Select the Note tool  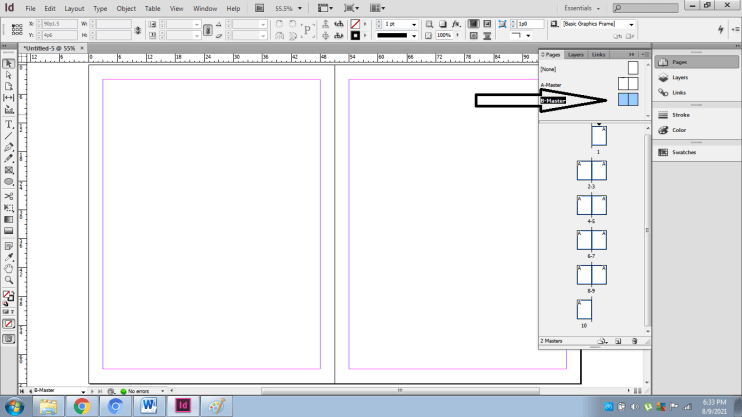(9, 246)
